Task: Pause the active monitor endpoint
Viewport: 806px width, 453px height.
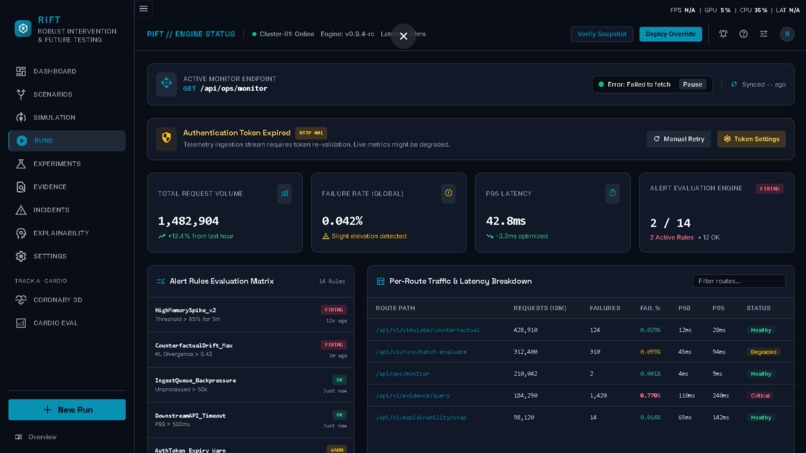Action: click(692, 84)
